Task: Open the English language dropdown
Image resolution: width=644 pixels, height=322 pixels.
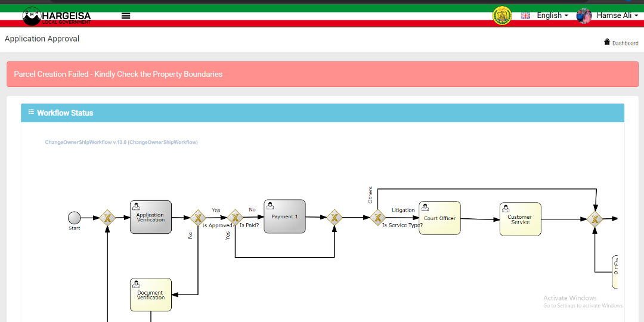Action: [552, 16]
